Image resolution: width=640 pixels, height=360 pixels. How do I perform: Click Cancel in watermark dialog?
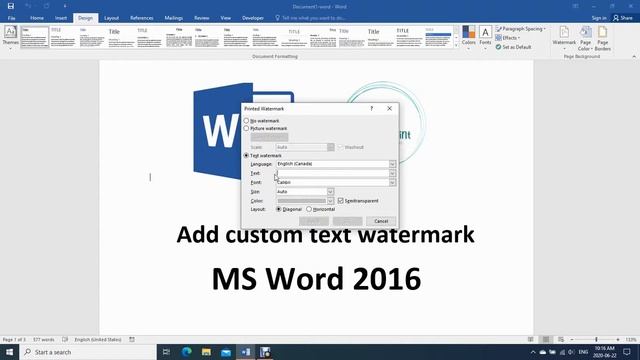(381, 221)
